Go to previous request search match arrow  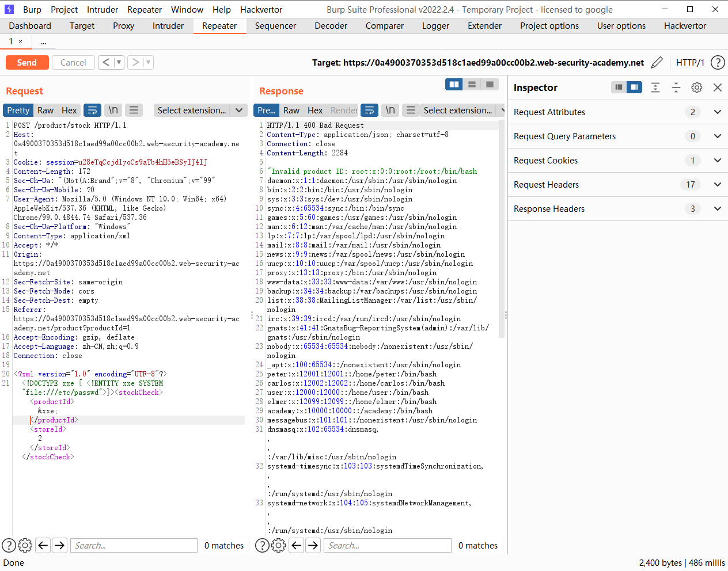click(x=43, y=545)
